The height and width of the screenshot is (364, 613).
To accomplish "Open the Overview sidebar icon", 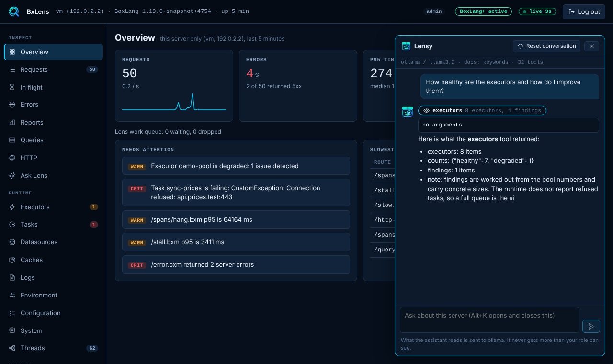I will pyautogui.click(x=12, y=52).
